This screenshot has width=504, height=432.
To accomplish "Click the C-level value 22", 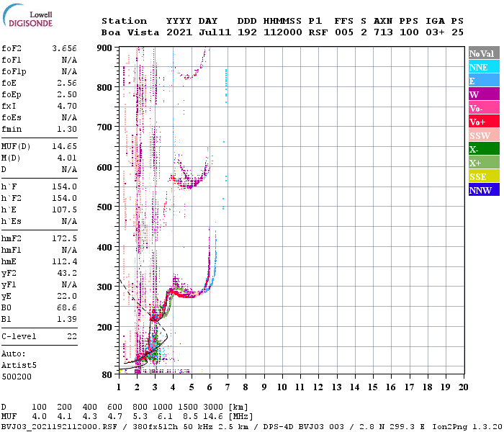I will [72, 336].
